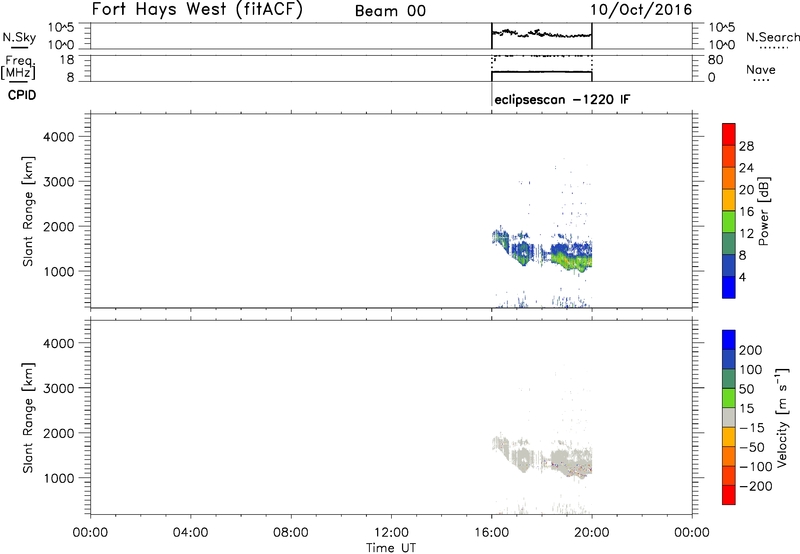
Task: Click the 04:00 time axis label
Action: [190, 533]
